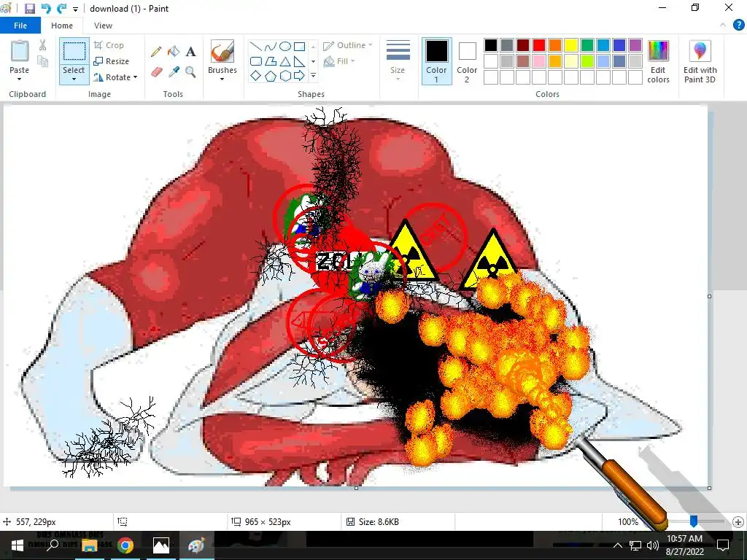The width and height of the screenshot is (747, 560).
Task: Open the Size thickness dropdown
Action: click(398, 61)
